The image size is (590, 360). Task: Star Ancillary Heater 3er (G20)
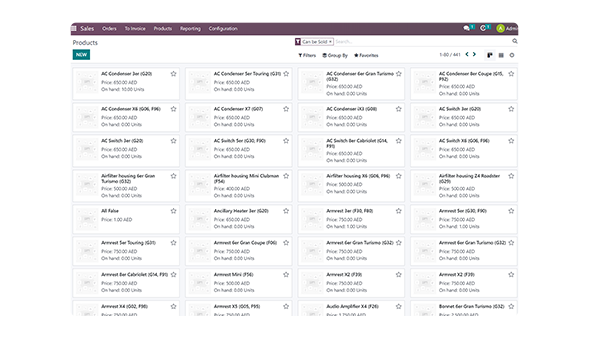(286, 211)
